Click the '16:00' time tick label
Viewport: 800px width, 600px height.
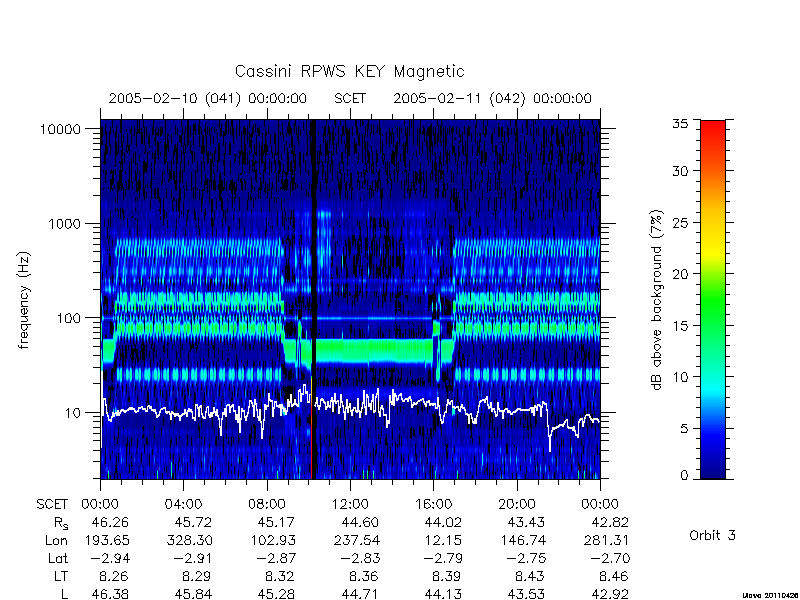coord(433,505)
